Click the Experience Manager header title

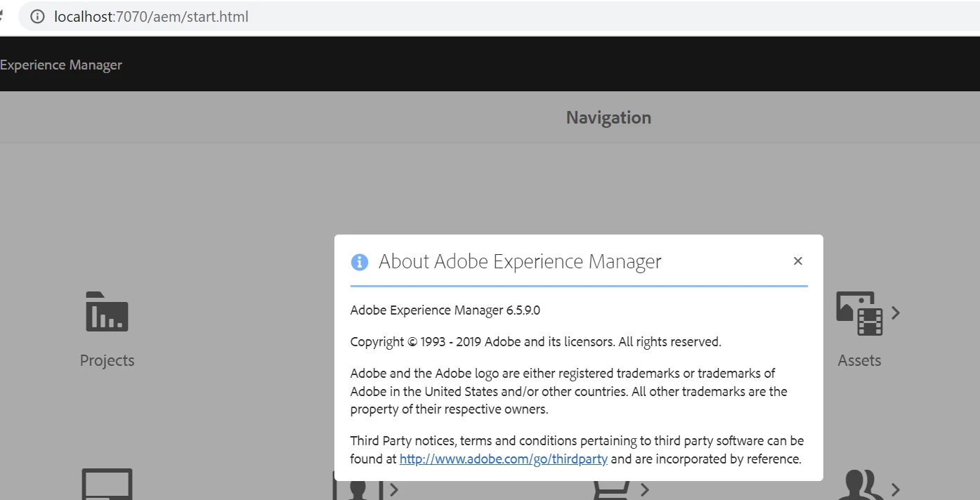coord(61,65)
